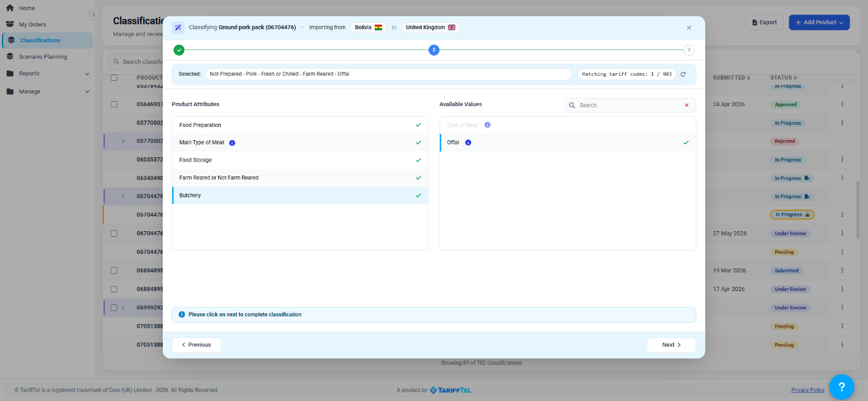The height and width of the screenshot is (401, 868).
Task: Go back with the Previous button
Action: point(196,345)
